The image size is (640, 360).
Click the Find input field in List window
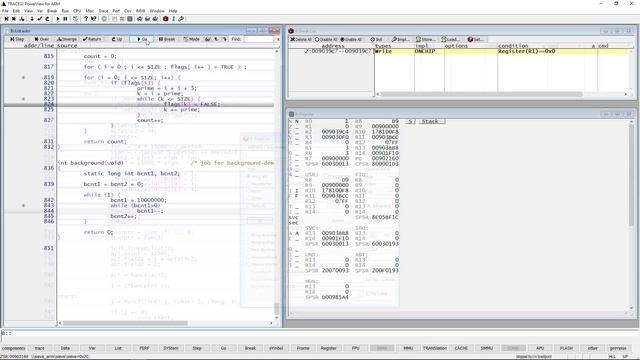(x=258, y=39)
